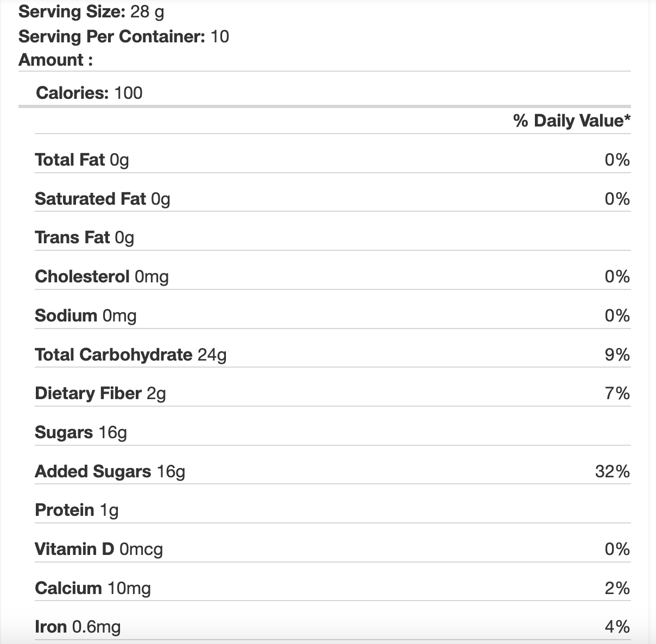The width and height of the screenshot is (656, 644).
Task: Click the Saturated Fat 0g row label
Action: tap(102, 199)
